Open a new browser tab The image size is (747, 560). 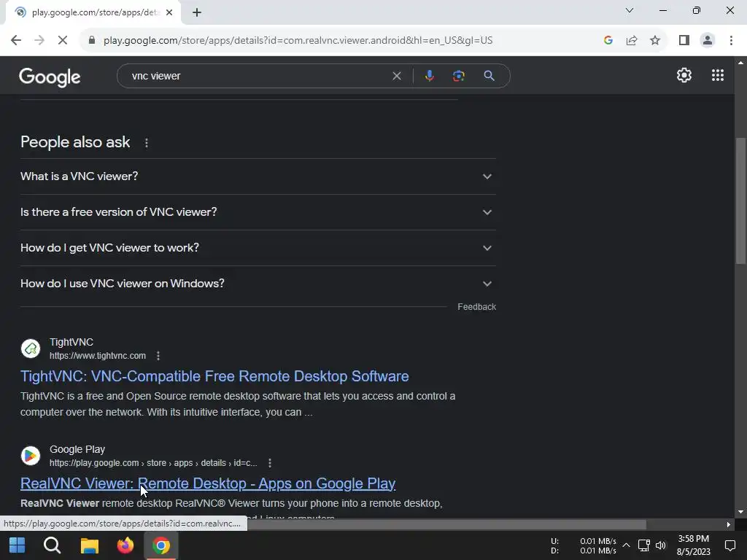[x=197, y=13]
